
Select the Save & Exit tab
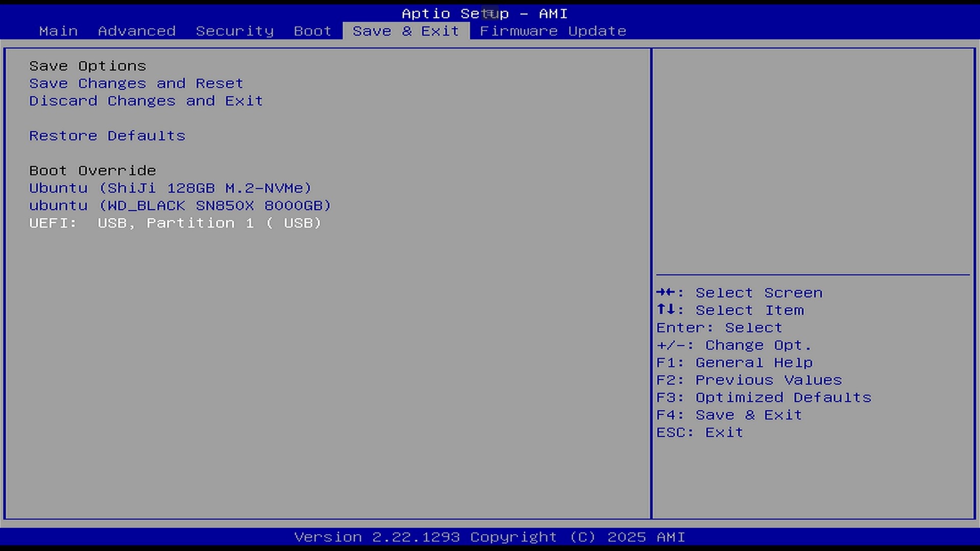406,31
